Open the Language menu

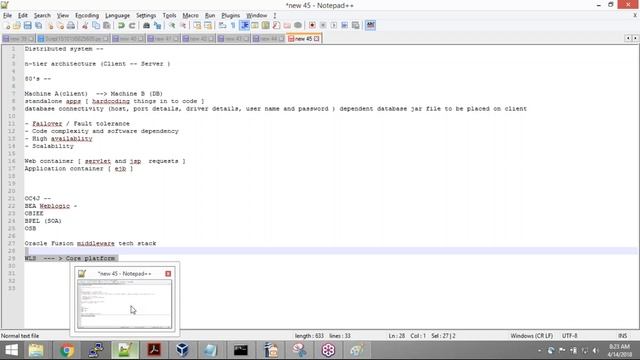[117, 15]
